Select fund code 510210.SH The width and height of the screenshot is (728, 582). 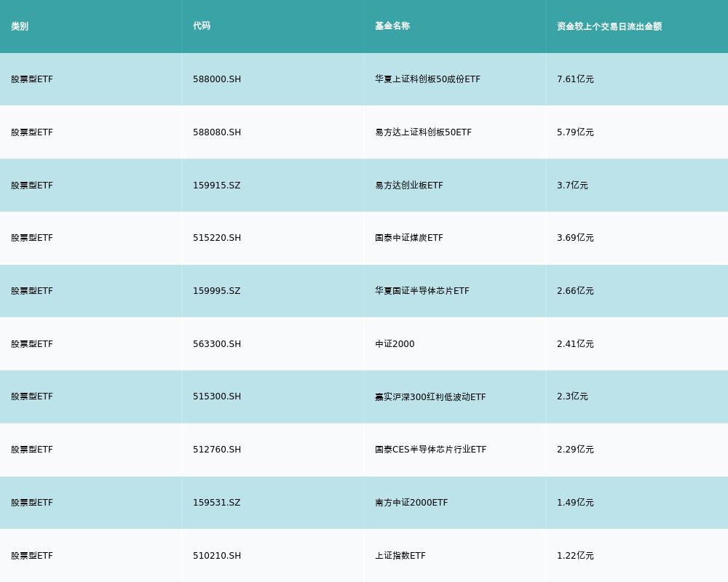[x=217, y=556]
